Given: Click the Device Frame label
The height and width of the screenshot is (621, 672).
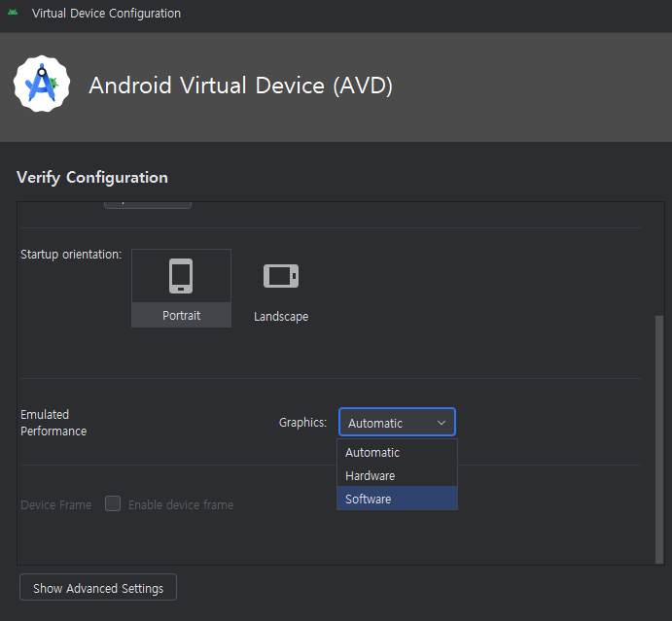Looking at the screenshot, I should point(56,505).
